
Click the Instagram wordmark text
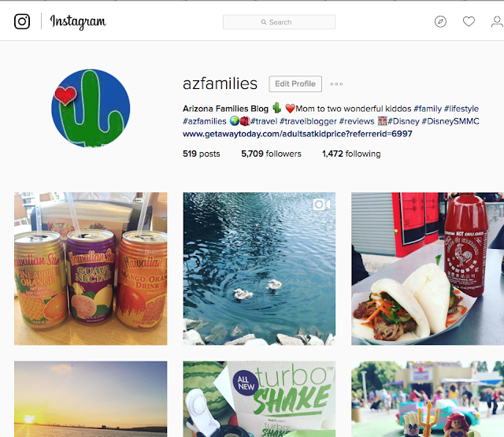[78, 21]
